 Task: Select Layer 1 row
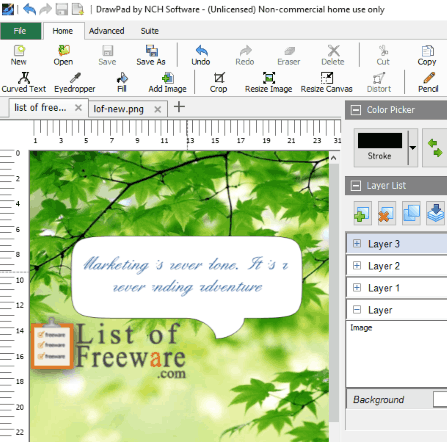[x=397, y=288]
